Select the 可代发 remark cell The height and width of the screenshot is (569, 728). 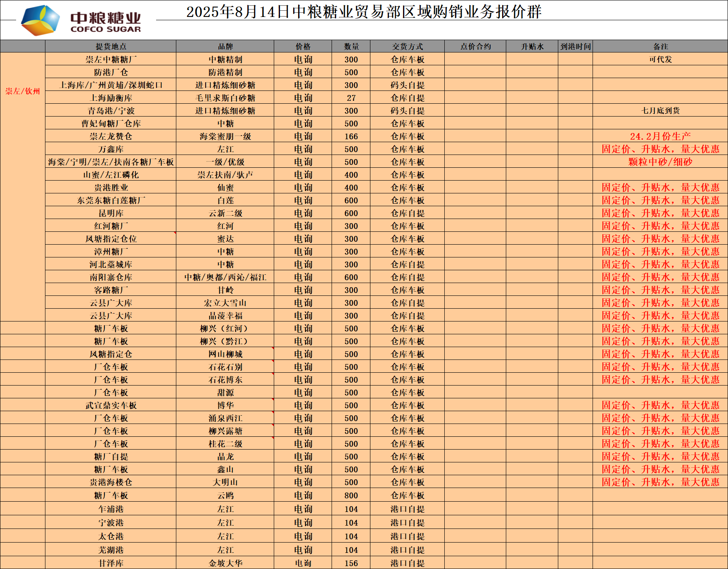pyautogui.click(x=660, y=60)
